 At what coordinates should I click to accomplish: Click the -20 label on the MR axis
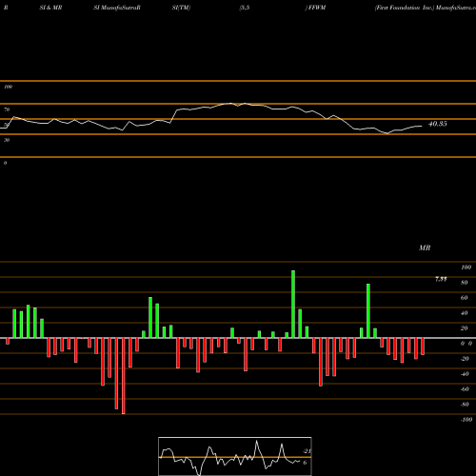tap(465, 359)
